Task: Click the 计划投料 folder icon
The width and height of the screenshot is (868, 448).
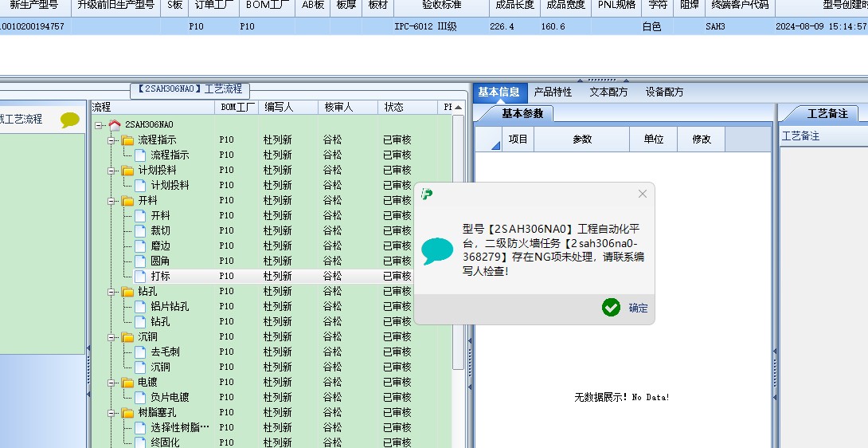Action: [x=128, y=171]
